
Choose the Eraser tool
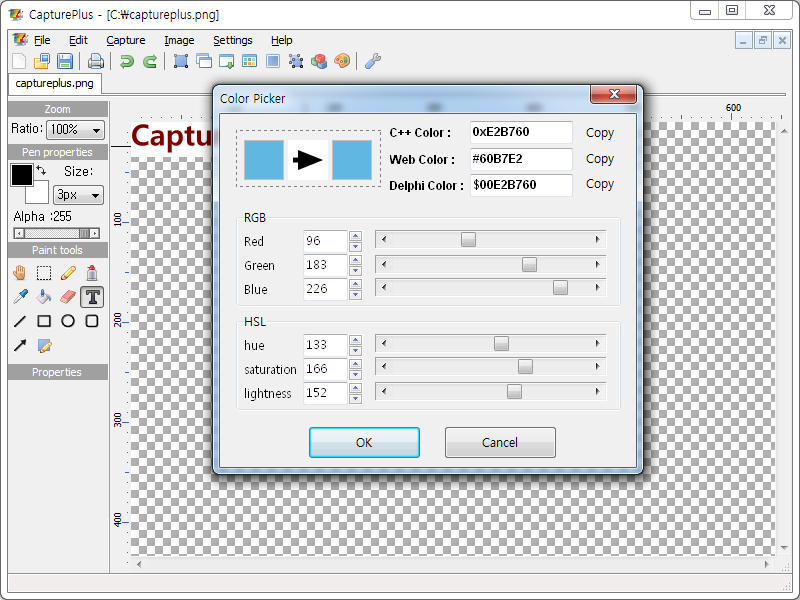[68, 297]
